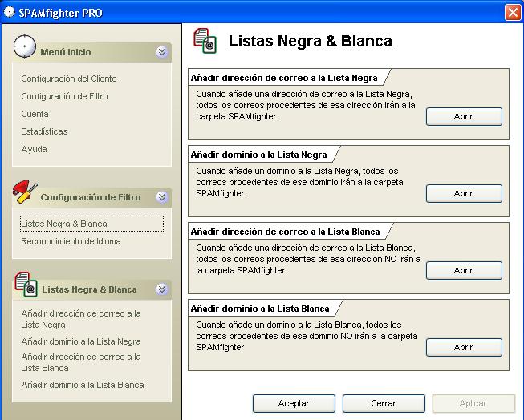Click Abrir for domain whitelist
Image resolution: width=524 pixels, height=420 pixels.
click(x=464, y=347)
